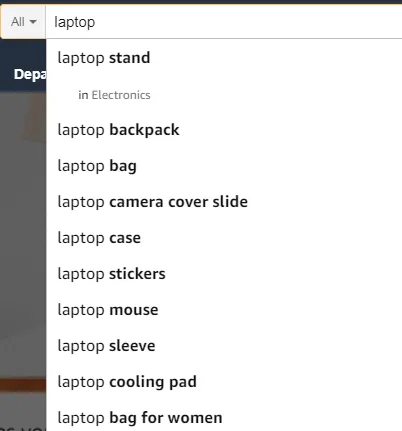Click the dropdown arrow beside All

[x=33, y=22]
